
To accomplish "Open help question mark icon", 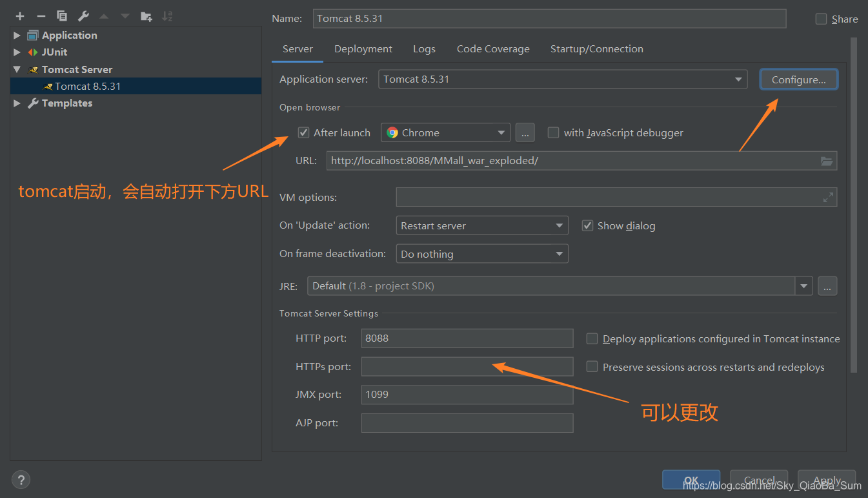I will [21, 480].
